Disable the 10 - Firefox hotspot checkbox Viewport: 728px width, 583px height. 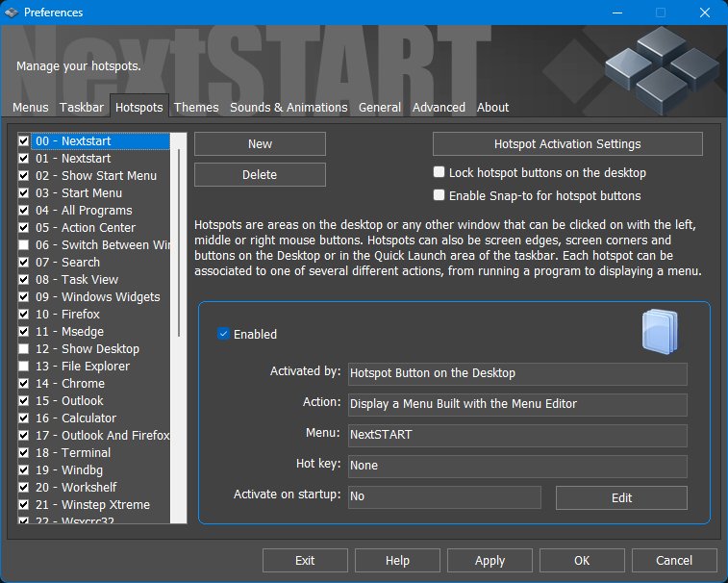24,314
